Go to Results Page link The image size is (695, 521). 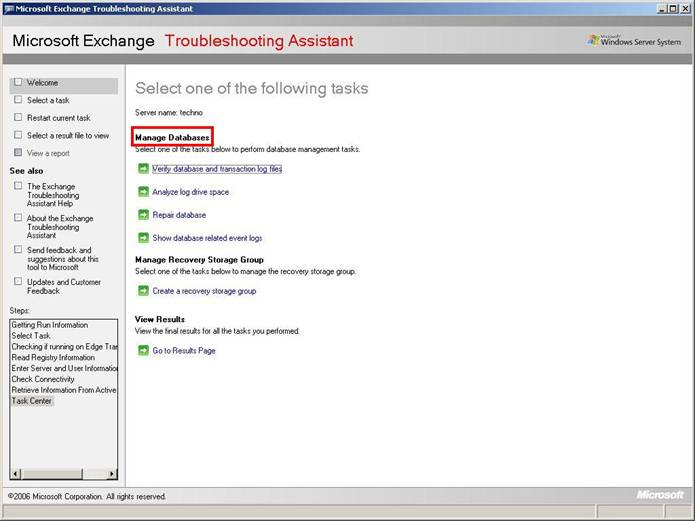184,351
